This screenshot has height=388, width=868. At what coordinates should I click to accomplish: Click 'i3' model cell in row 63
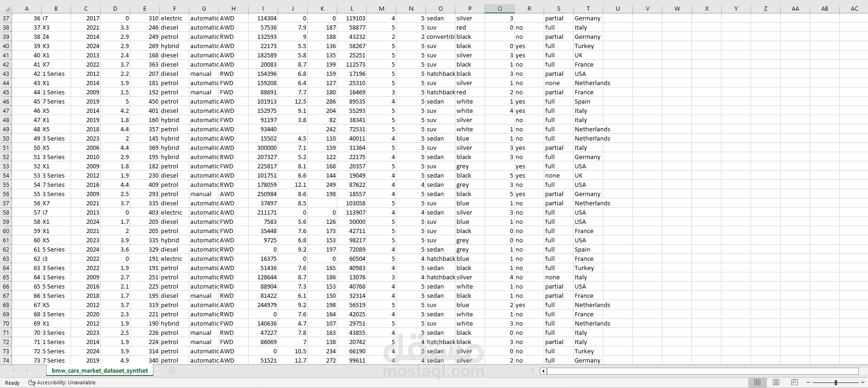[x=56, y=259]
